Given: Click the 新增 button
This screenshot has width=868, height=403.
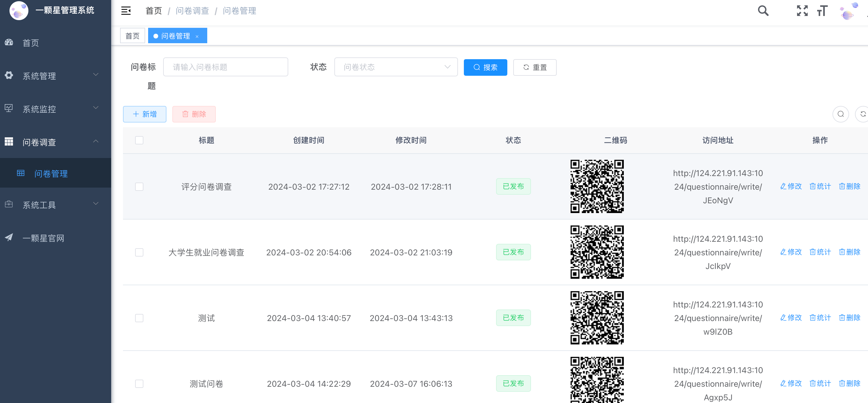Looking at the screenshot, I should 145,114.
